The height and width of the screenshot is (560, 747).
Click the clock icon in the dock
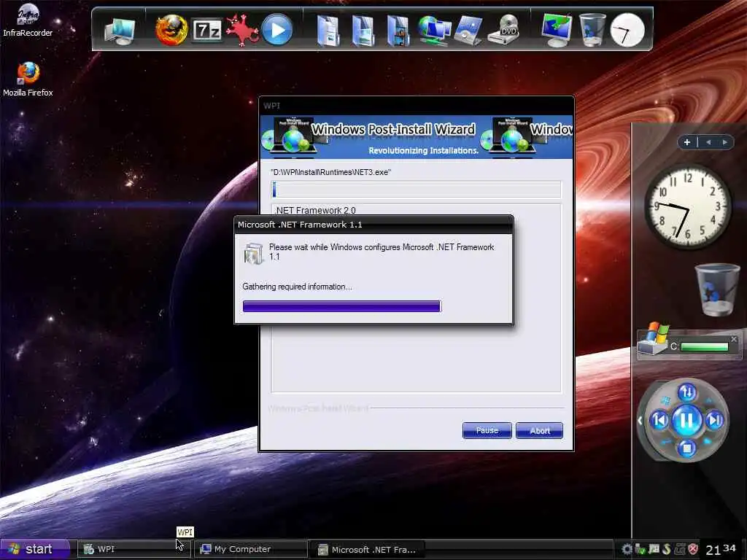point(627,31)
